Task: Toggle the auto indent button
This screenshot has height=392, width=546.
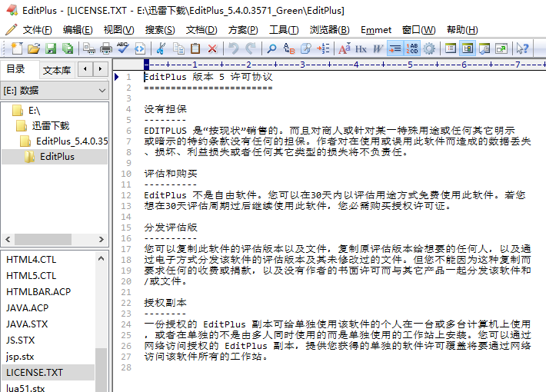Action: click(x=395, y=48)
